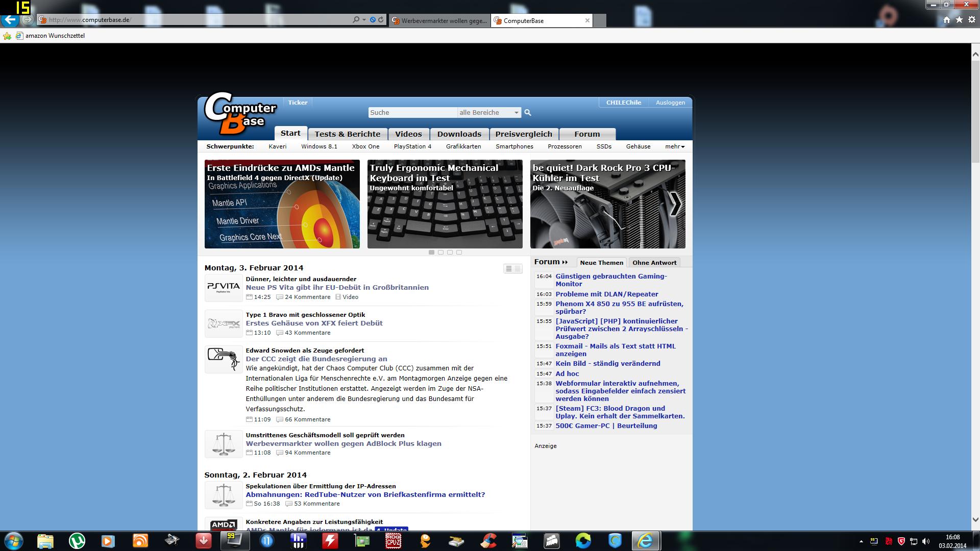Refresh the page with reload icon
Screen dimensions: 980x551
381,20
